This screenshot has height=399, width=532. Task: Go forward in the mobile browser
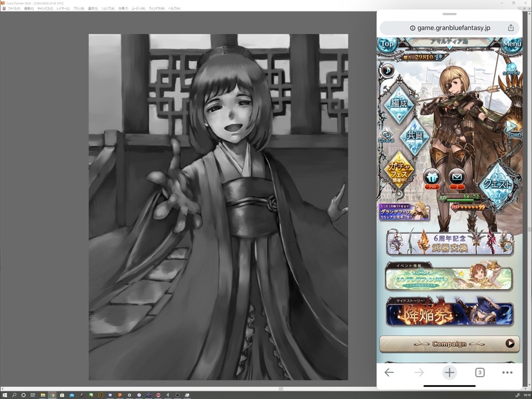(x=419, y=372)
